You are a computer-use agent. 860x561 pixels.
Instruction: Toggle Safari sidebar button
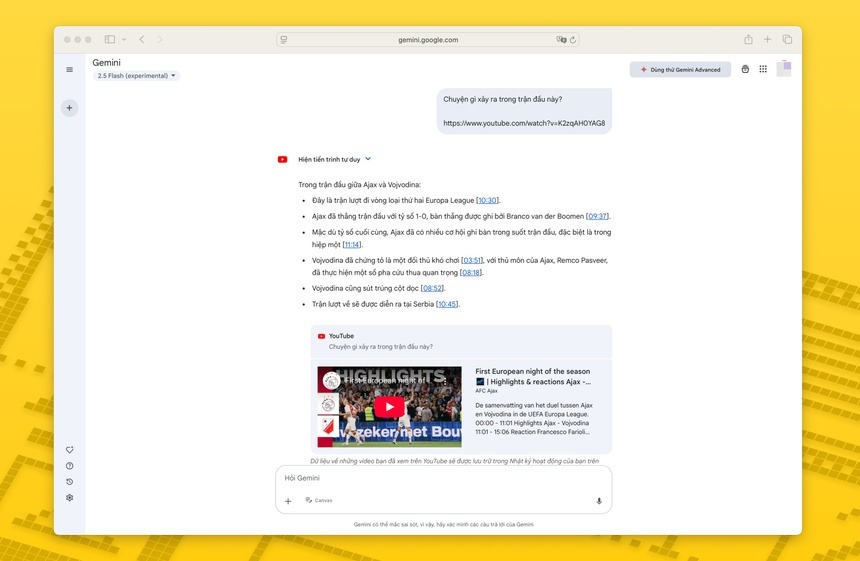(x=110, y=39)
